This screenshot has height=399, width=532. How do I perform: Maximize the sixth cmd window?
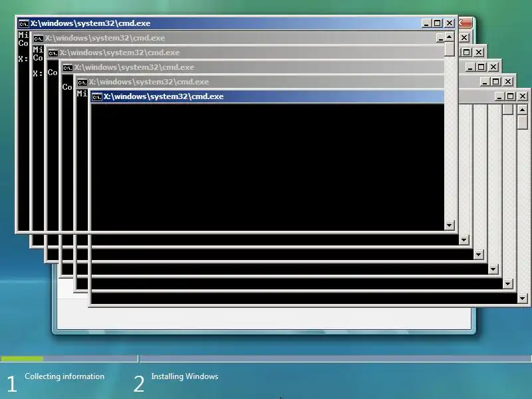click(510, 96)
